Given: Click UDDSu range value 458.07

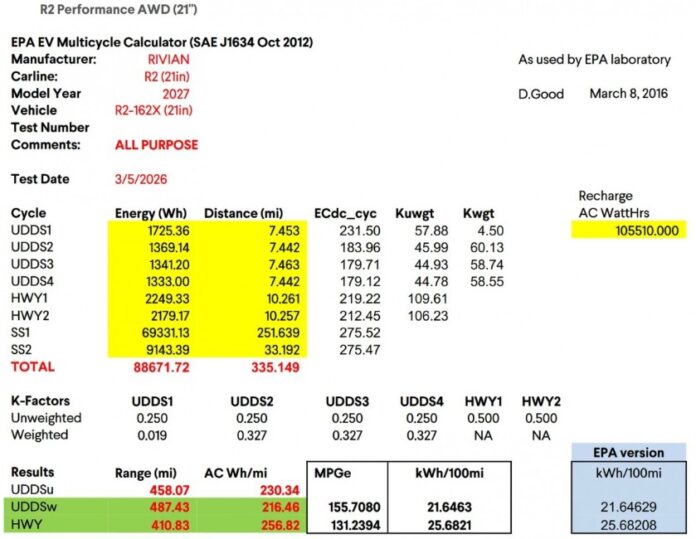Looking at the screenshot, I should pos(170,490).
